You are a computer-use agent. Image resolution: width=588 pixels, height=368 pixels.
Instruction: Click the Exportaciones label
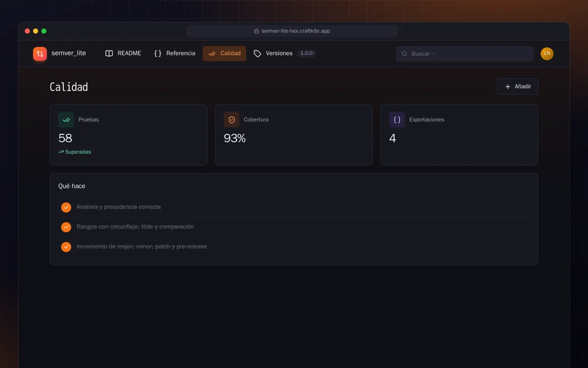(x=427, y=120)
